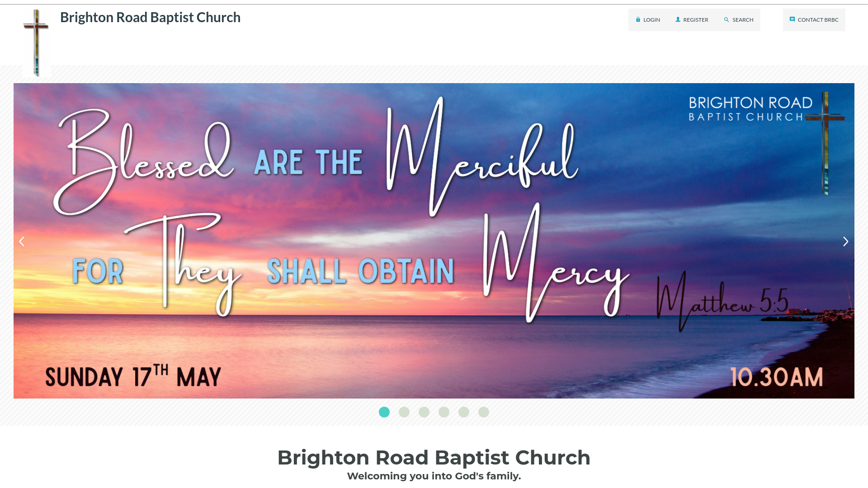Open the Contact BRBC button
The width and height of the screenshot is (868, 488).
[x=814, y=20]
